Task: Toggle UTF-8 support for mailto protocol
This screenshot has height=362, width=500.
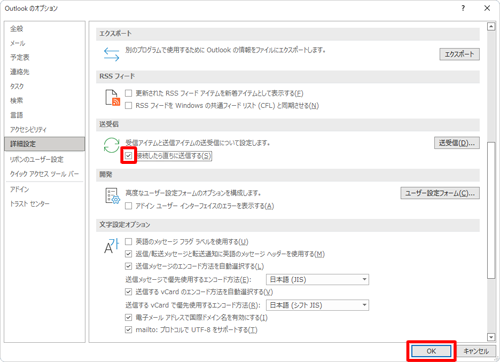Action: pos(128,330)
